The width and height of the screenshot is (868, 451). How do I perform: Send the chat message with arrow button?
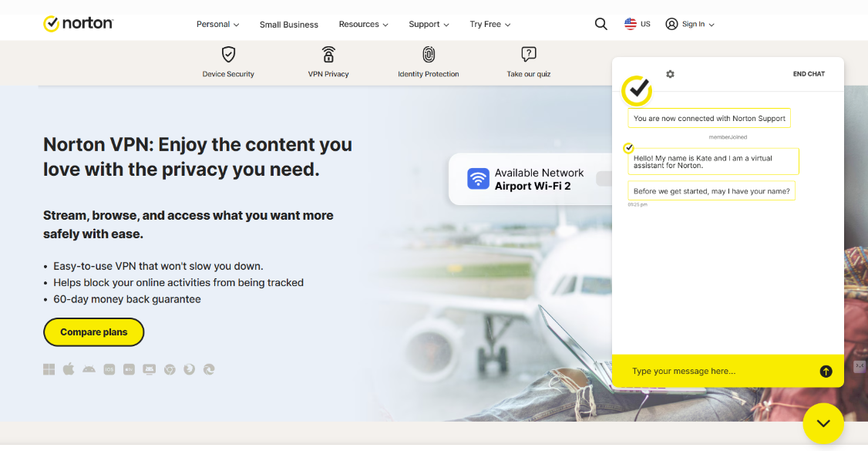tap(826, 372)
